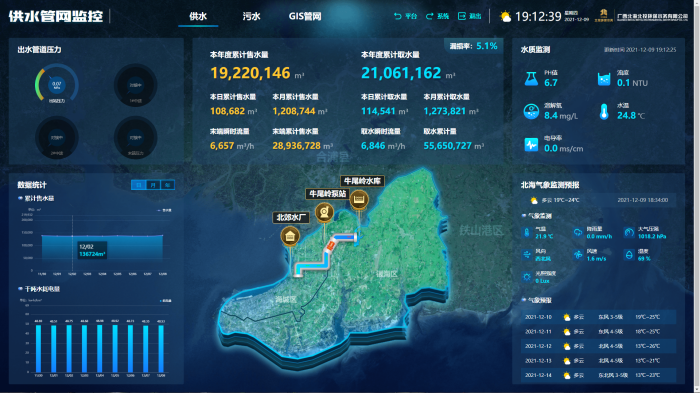Select 年 yearly statistics toggle
Viewport: 700px width, 393px height.
[x=167, y=185]
